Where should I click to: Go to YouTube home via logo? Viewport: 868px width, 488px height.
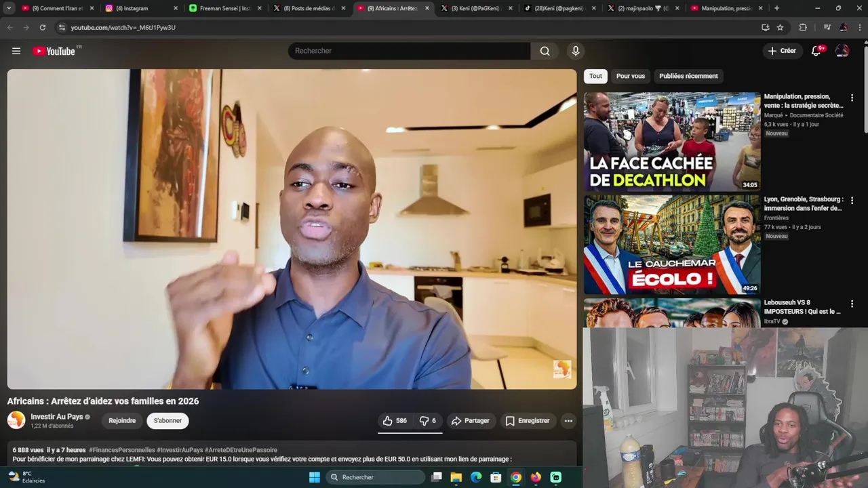tap(54, 51)
